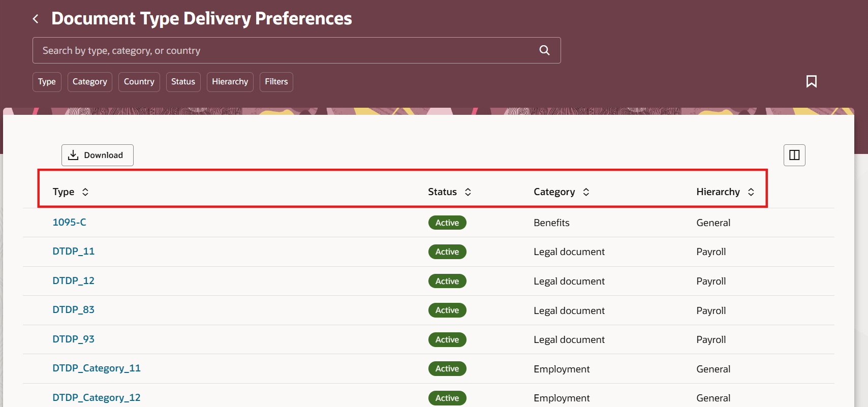Sort by Hierarchy column arrows
Screen dimensions: 868x407
[751, 192]
